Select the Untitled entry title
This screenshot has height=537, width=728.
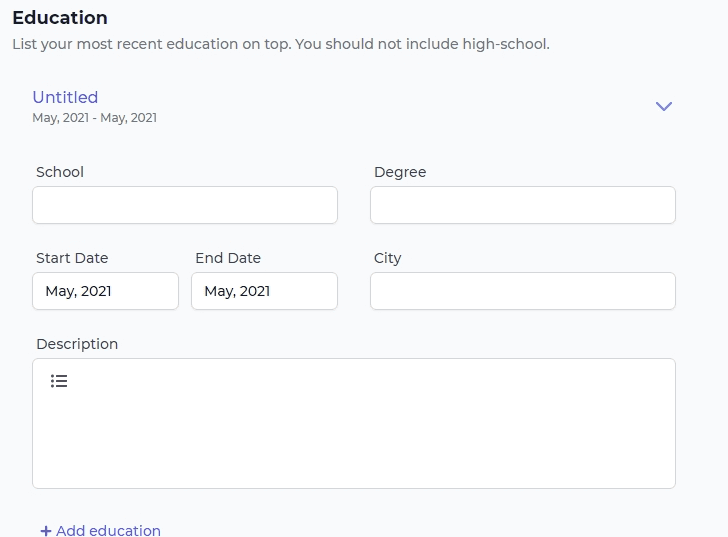click(x=65, y=97)
